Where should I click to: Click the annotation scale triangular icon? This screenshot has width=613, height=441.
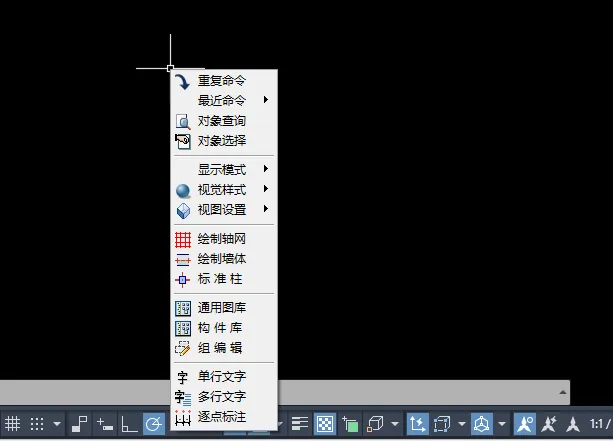(573, 424)
